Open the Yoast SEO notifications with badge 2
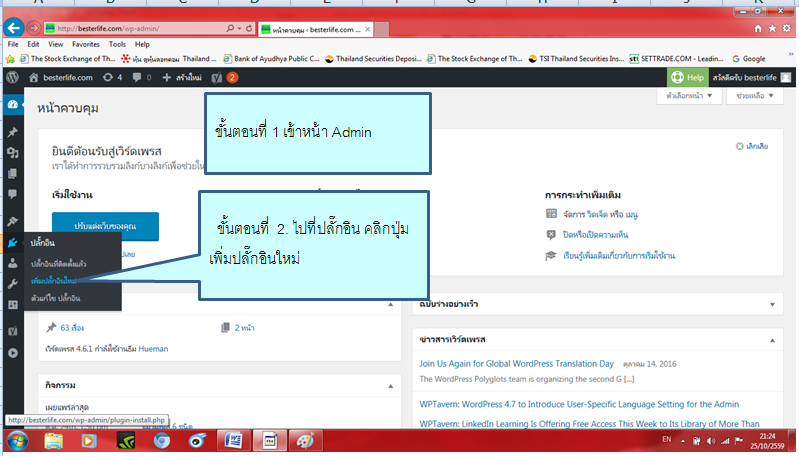This screenshot has height=456, width=799. pyautogui.click(x=225, y=77)
